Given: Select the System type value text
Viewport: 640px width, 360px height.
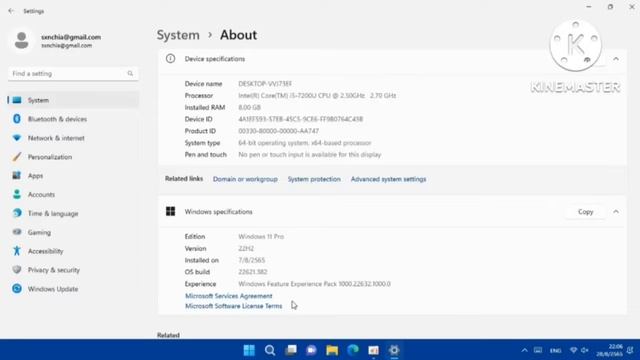Looking at the screenshot, I should [x=304, y=143].
